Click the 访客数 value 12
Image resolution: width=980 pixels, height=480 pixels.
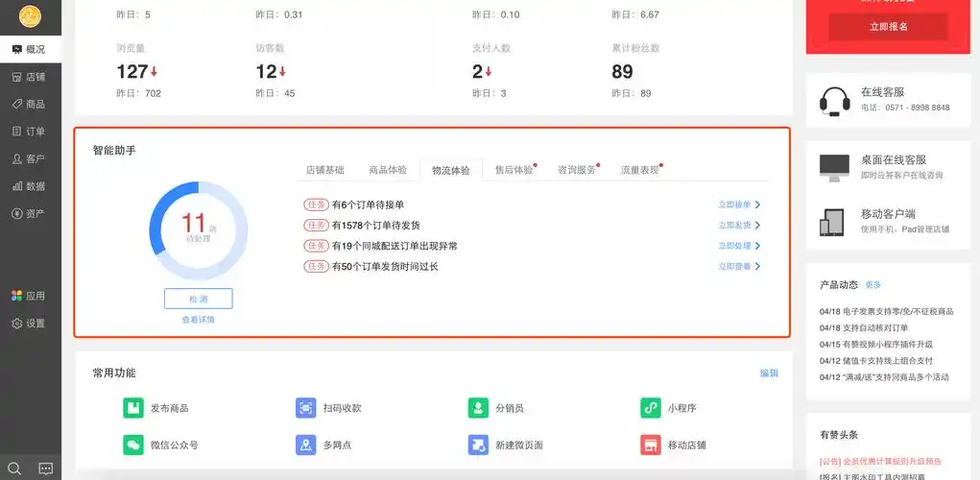point(266,72)
